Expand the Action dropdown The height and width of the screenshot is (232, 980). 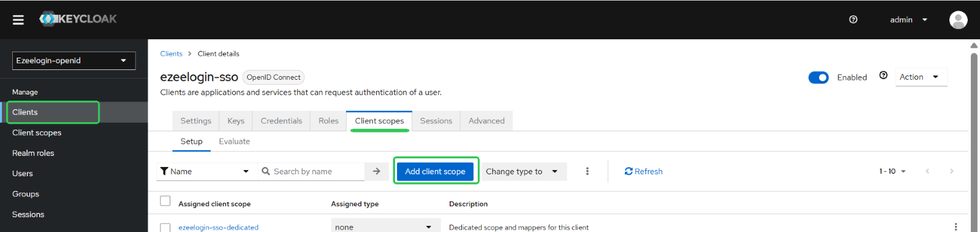tap(921, 77)
